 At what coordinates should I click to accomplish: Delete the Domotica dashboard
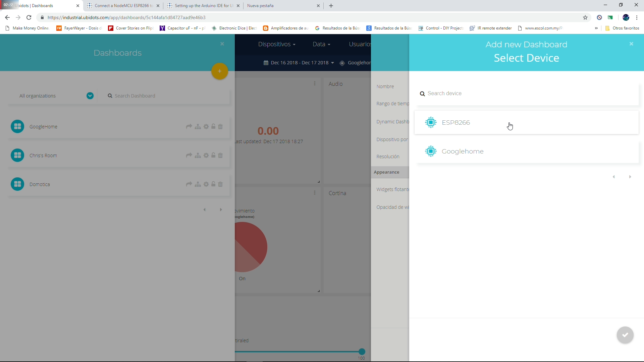(x=220, y=184)
